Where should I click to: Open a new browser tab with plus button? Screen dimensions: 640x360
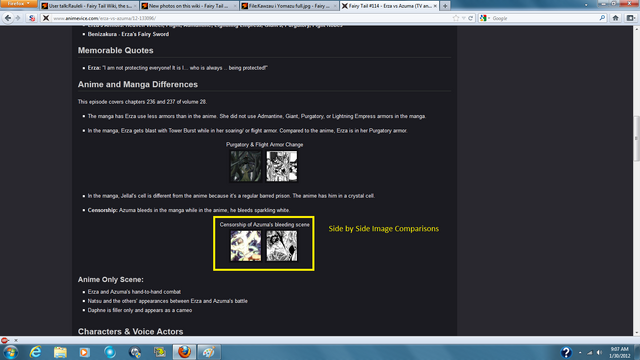pyautogui.click(x=445, y=6)
